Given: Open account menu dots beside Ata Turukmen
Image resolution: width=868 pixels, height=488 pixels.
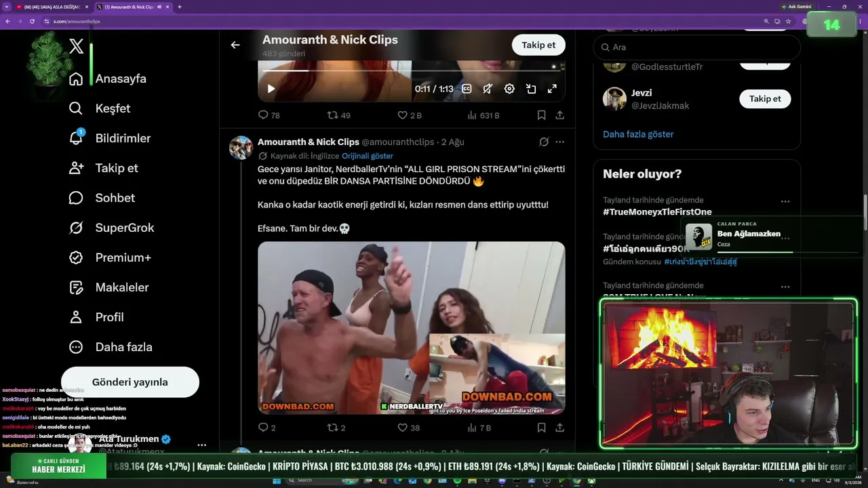Looking at the screenshot, I should [x=201, y=445].
